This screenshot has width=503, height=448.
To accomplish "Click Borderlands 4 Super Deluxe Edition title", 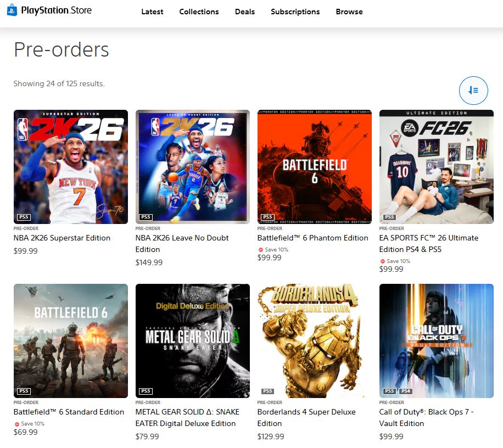I will tap(306, 418).
